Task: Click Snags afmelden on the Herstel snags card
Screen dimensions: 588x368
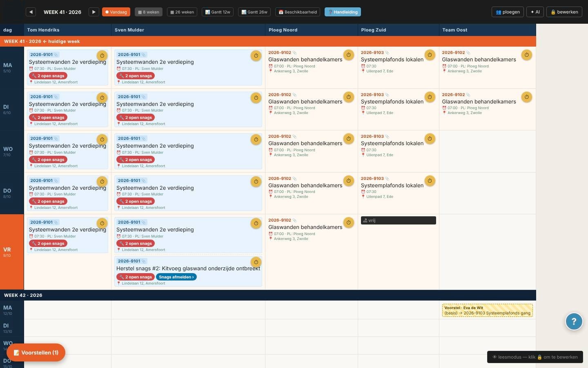Action: pos(176,277)
